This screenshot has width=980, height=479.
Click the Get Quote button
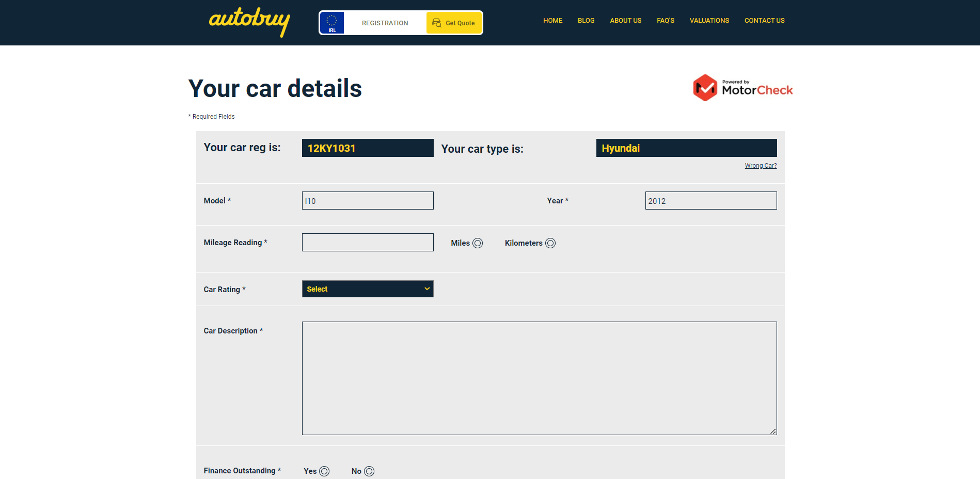[454, 23]
